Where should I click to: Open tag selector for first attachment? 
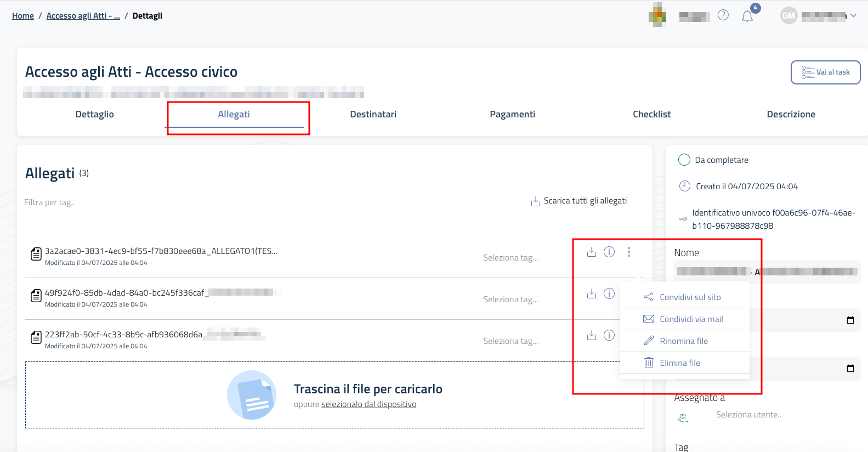coord(510,258)
